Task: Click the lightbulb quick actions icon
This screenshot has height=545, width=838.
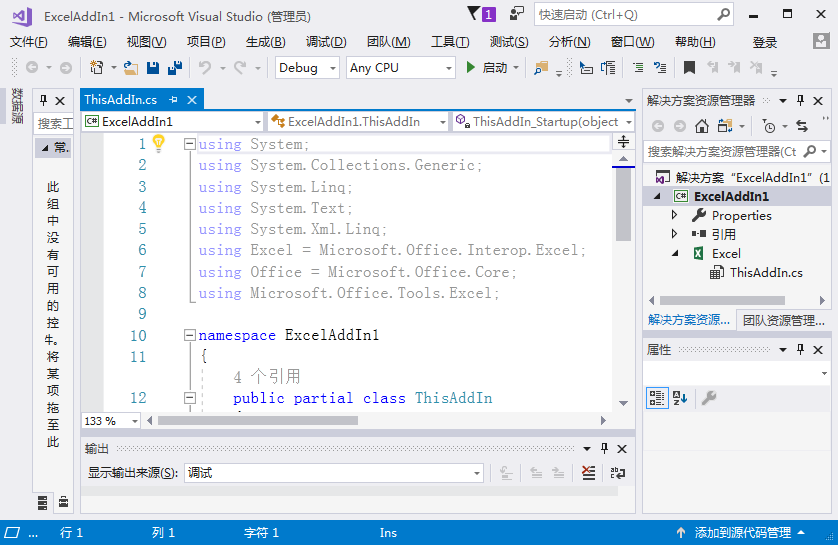Action: pos(159,143)
